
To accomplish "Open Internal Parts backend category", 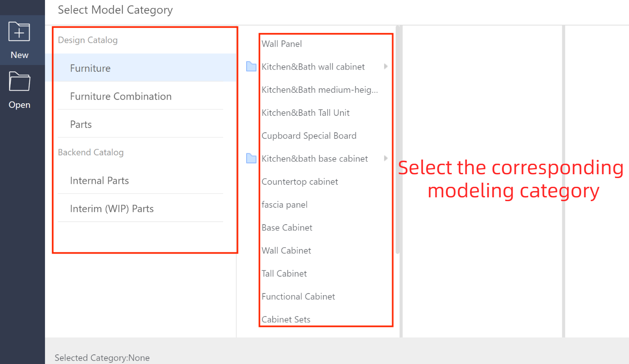I will pos(99,181).
